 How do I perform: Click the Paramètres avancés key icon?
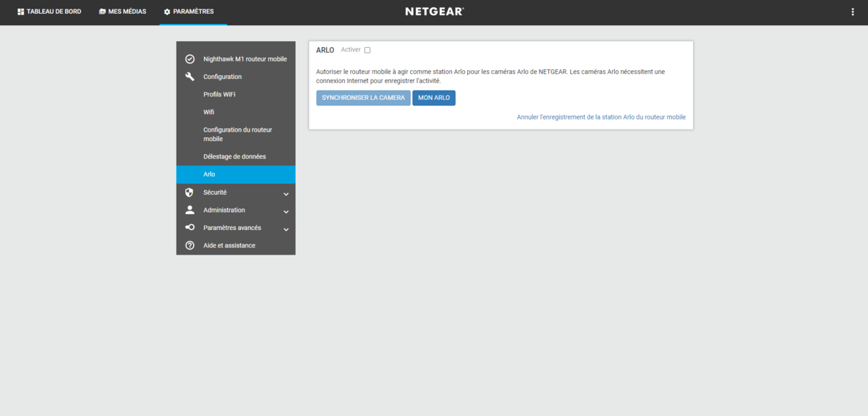pyautogui.click(x=190, y=228)
